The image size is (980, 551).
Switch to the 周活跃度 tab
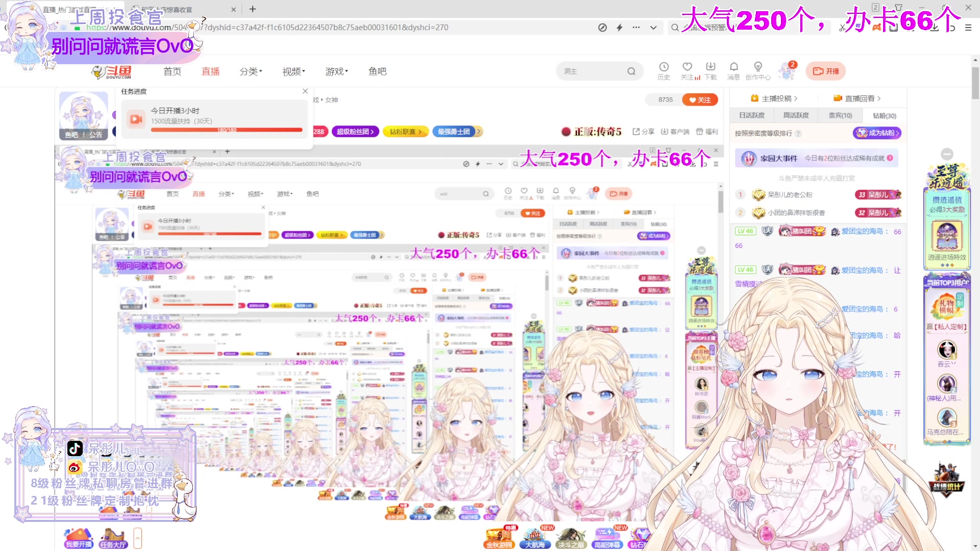click(x=796, y=115)
